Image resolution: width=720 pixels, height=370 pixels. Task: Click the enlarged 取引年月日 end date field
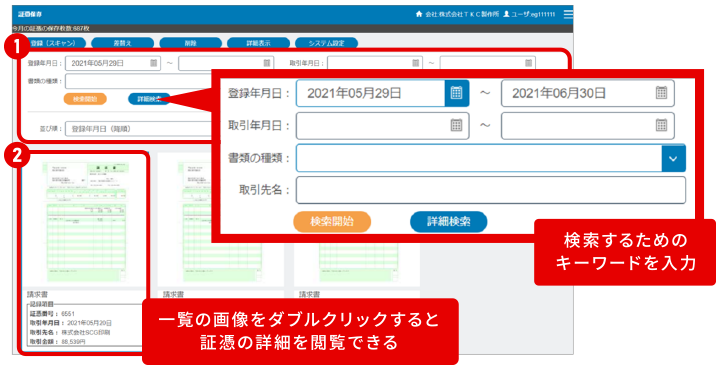tap(588, 125)
